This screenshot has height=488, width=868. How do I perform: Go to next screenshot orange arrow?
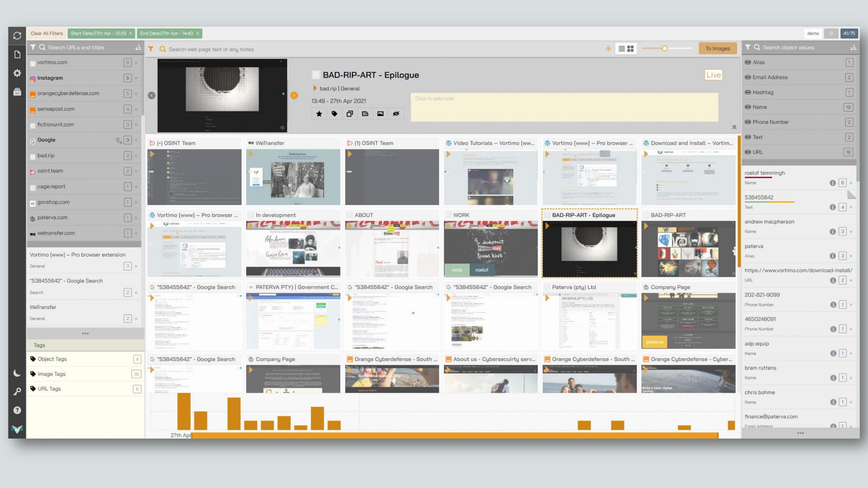tap(294, 96)
